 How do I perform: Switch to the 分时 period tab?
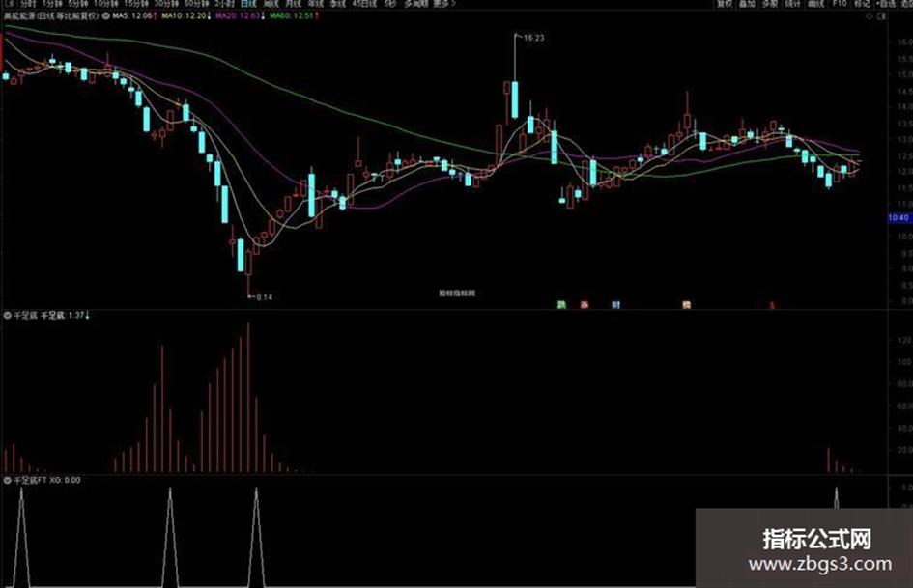28,4
